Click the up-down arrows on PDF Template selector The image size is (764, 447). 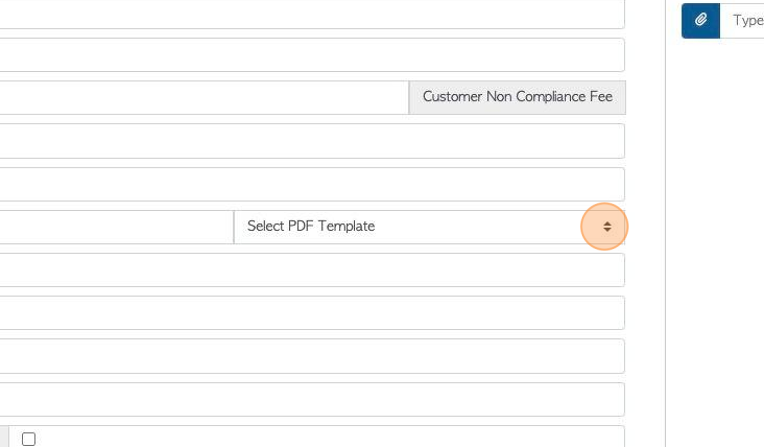tap(607, 227)
